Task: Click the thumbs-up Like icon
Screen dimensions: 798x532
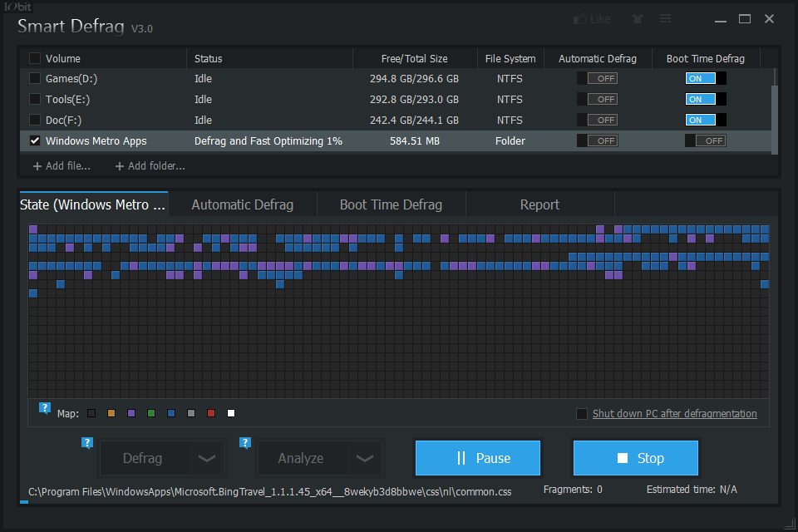Action: point(580,19)
